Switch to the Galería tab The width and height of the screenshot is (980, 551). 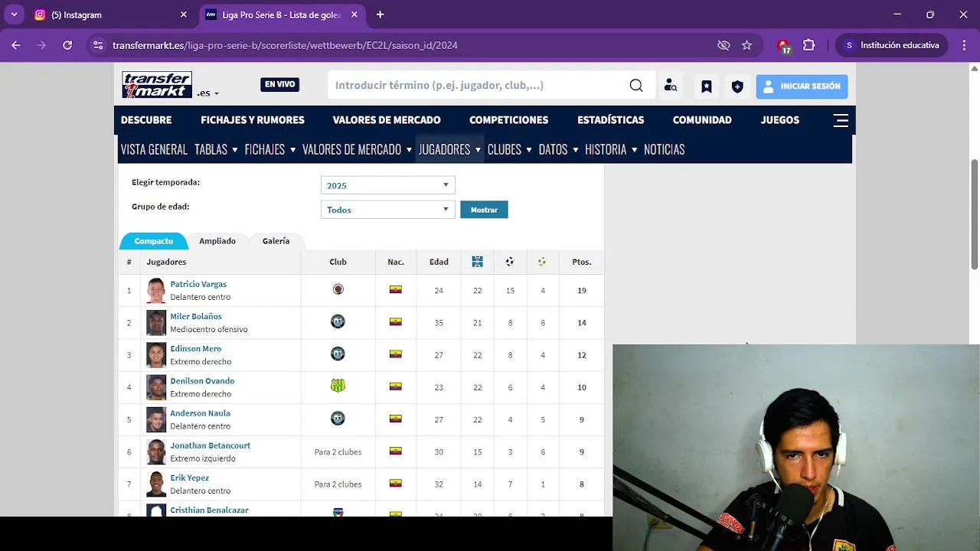pyautogui.click(x=276, y=241)
